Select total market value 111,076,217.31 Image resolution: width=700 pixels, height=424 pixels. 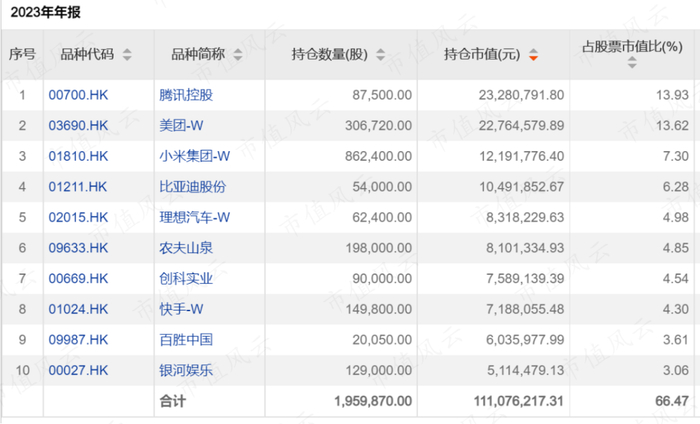[518, 401]
